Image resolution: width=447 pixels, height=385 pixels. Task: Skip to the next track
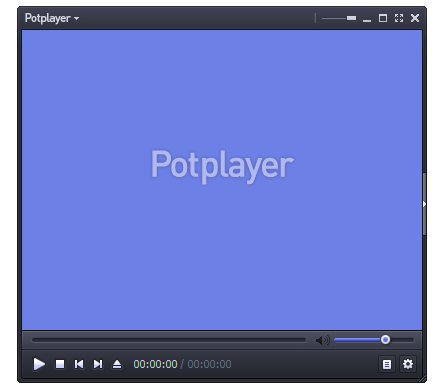coord(98,364)
